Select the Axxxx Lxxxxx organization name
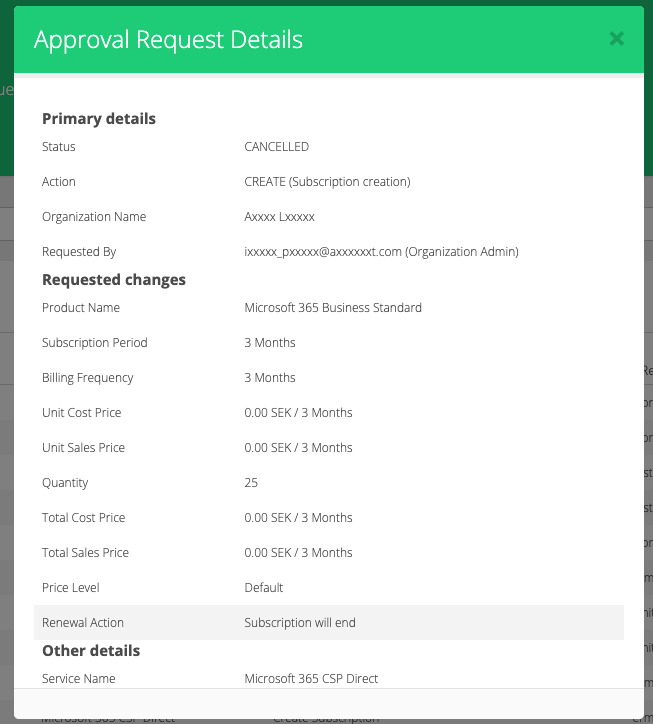 click(x=279, y=217)
